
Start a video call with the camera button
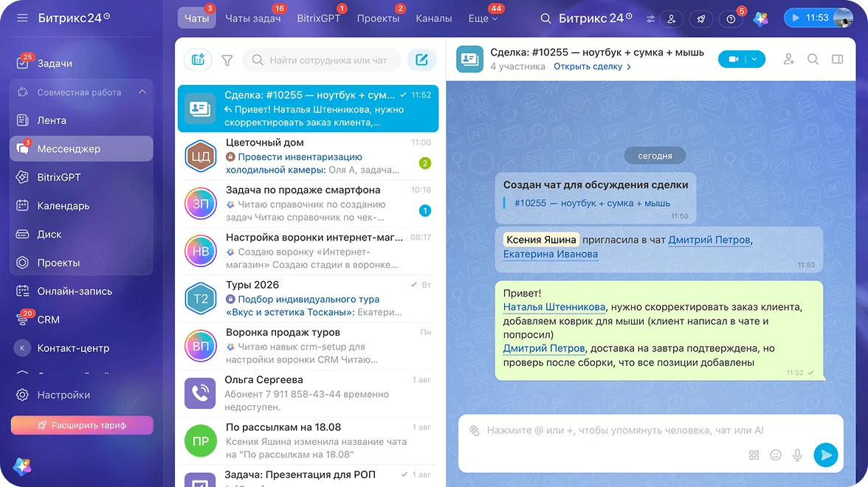pyautogui.click(x=733, y=59)
